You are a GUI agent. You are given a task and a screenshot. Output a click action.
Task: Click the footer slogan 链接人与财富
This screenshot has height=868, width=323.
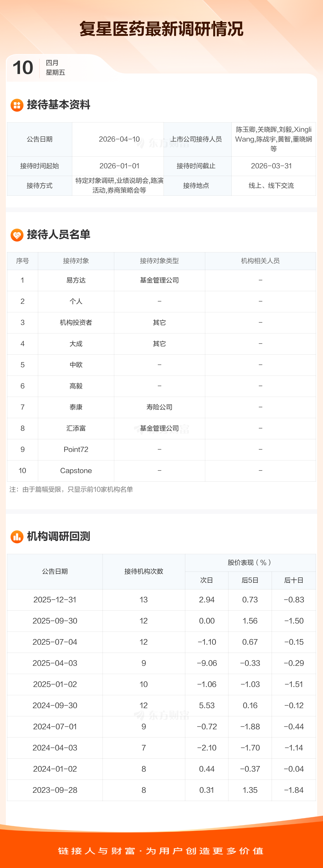pyautogui.click(x=96, y=851)
